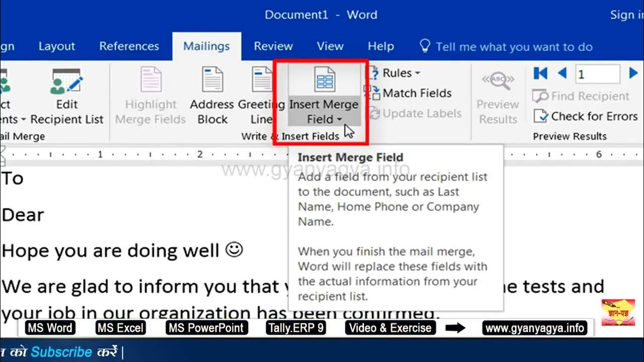
Task: Click Update Labels
Action: tap(415, 114)
